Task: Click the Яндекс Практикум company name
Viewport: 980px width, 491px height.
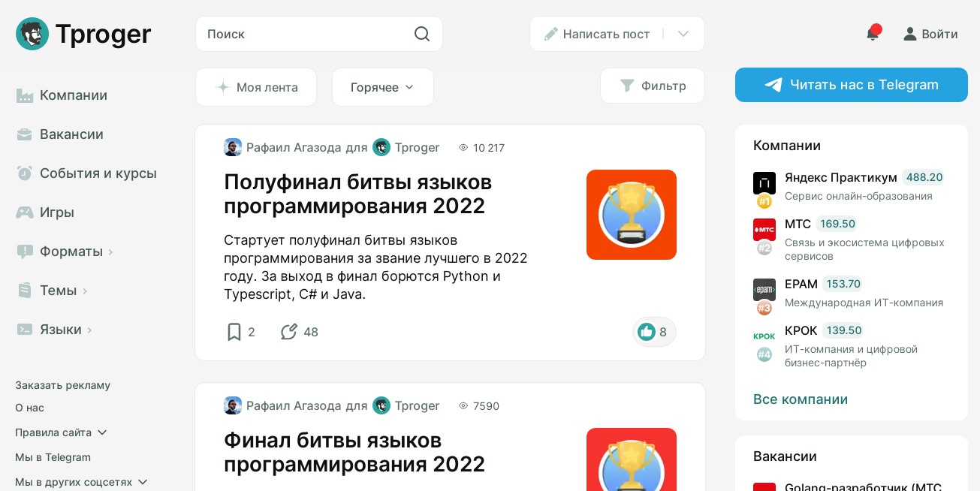Action: pyautogui.click(x=841, y=177)
